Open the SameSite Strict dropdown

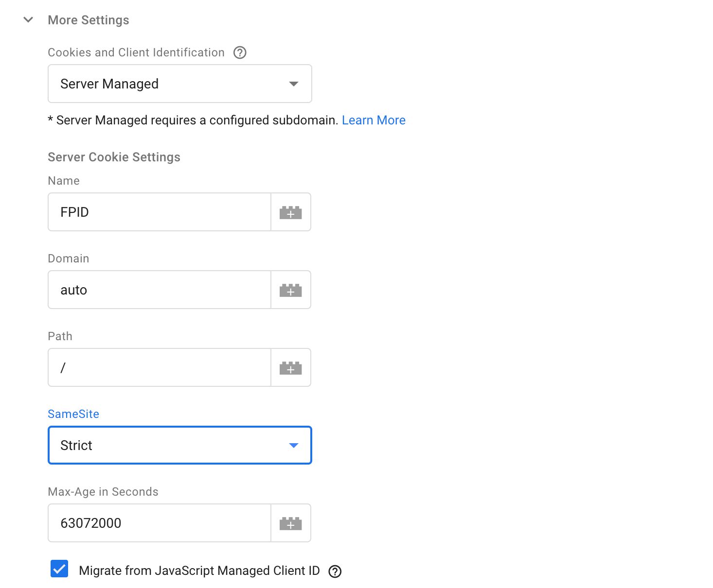pyautogui.click(x=179, y=445)
